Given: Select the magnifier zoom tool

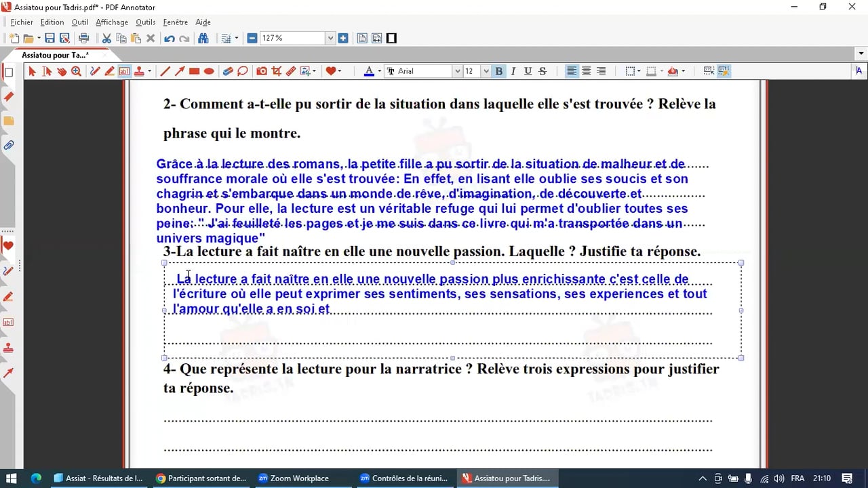Looking at the screenshot, I should [77, 71].
